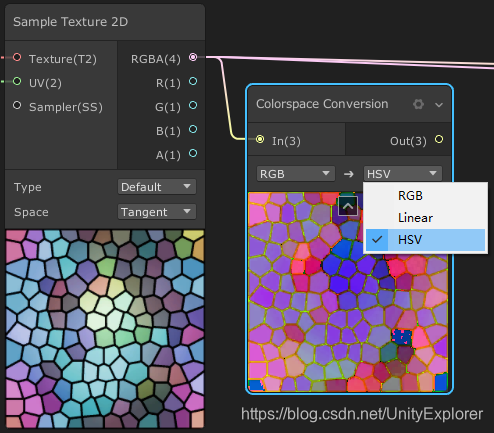
Task: Click the In(3) port label
Action: pos(286,141)
